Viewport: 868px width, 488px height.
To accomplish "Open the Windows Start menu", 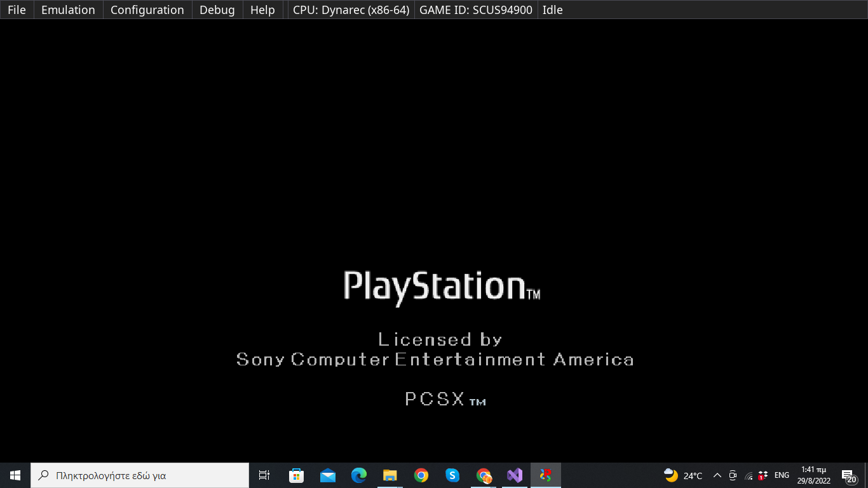I will (15, 475).
